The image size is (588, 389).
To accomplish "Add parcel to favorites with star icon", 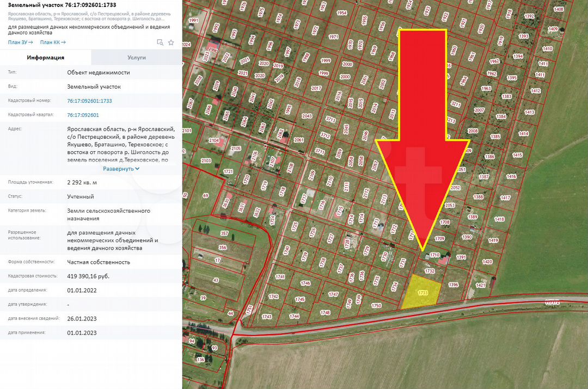I will [171, 42].
